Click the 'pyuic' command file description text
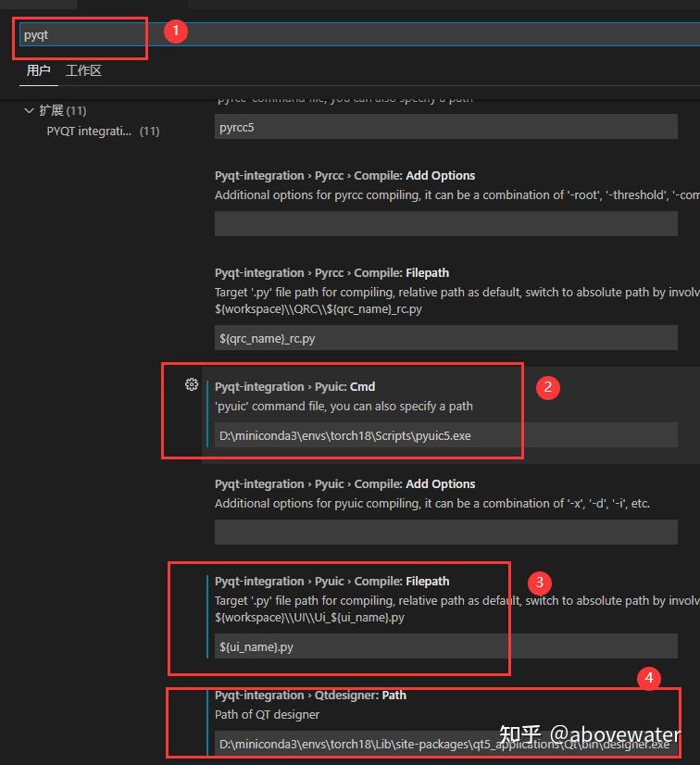The height and width of the screenshot is (765, 700). click(344, 407)
